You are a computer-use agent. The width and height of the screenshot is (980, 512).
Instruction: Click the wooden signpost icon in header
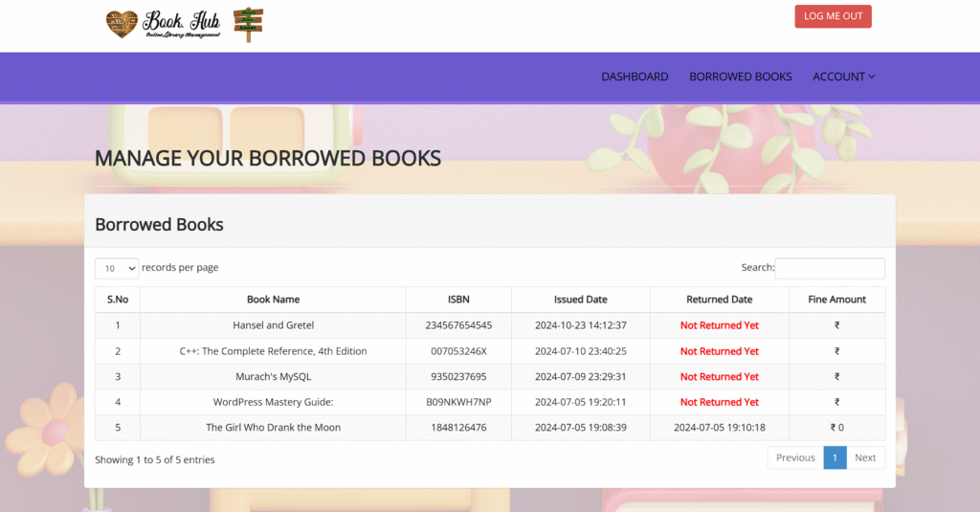point(248,25)
